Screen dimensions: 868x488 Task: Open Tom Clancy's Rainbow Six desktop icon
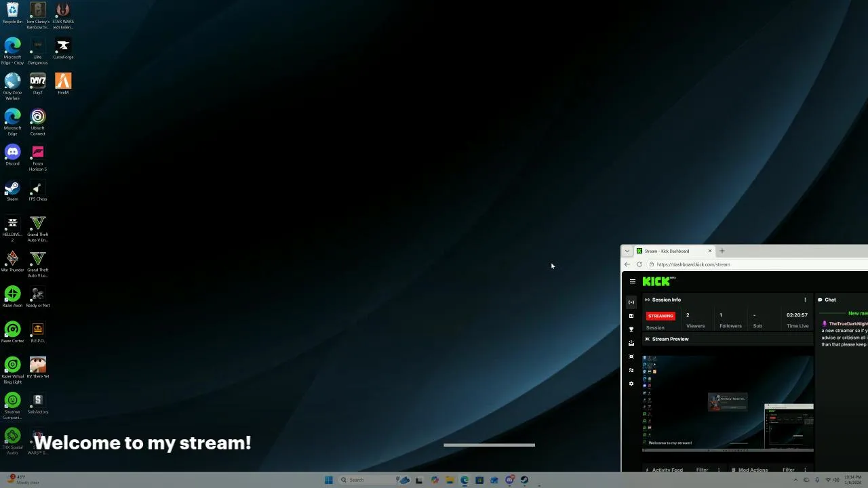point(37,15)
